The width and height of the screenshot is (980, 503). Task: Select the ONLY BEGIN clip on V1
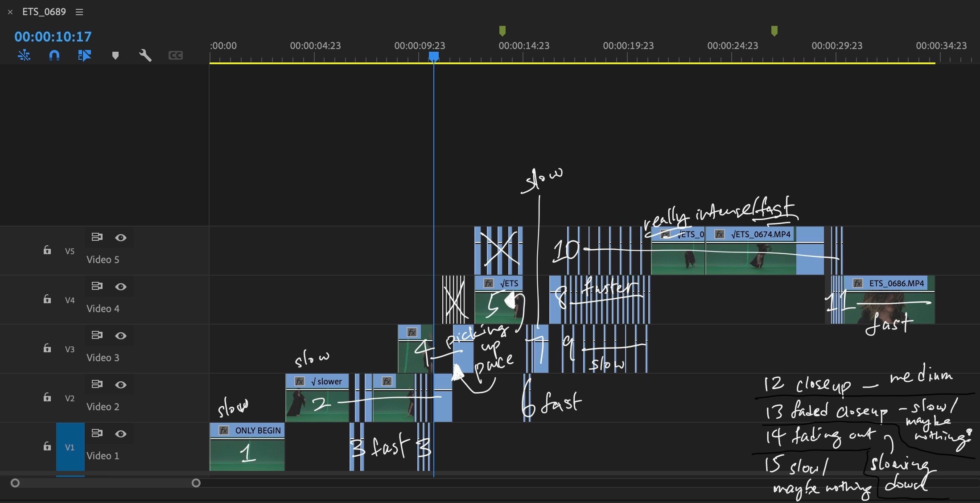(247, 447)
